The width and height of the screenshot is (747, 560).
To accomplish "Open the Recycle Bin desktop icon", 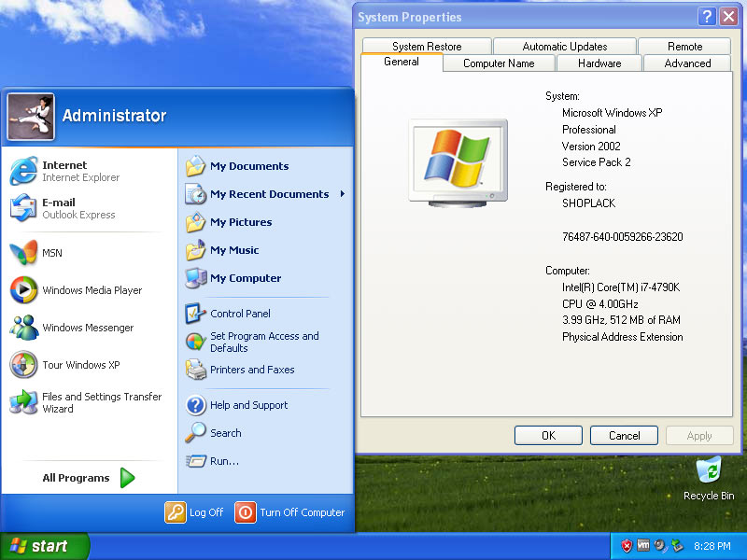I will pos(709,479).
